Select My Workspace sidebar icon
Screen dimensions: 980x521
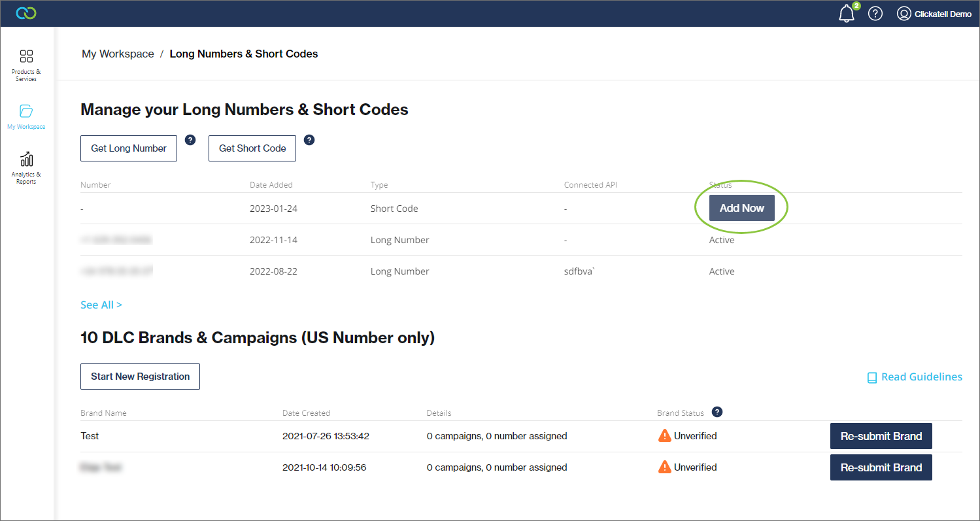pyautogui.click(x=26, y=116)
